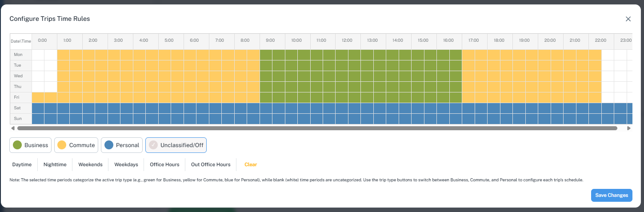Close the Configure Trips Time Rules dialog
This screenshot has height=212, width=644.
click(x=628, y=19)
